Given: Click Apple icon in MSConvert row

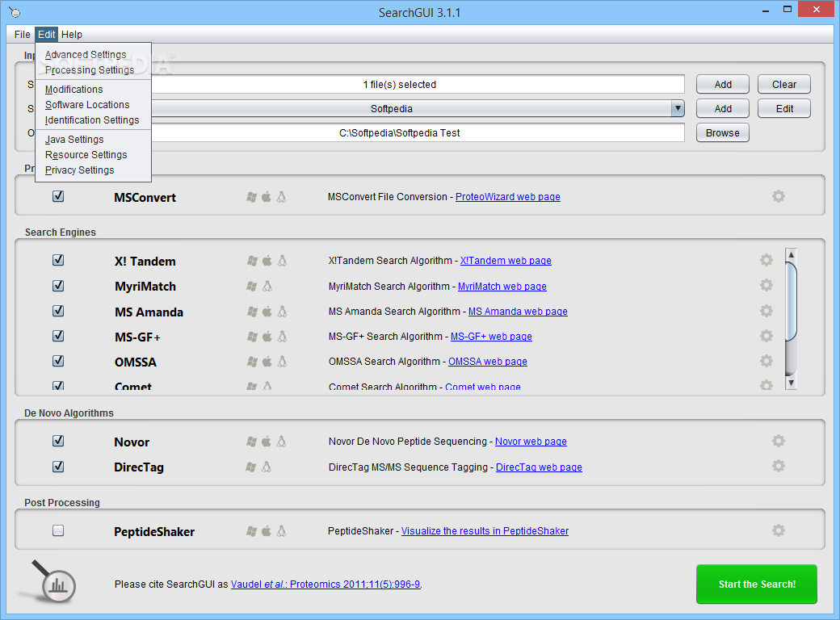Looking at the screenshot, I should pos(267,197).
